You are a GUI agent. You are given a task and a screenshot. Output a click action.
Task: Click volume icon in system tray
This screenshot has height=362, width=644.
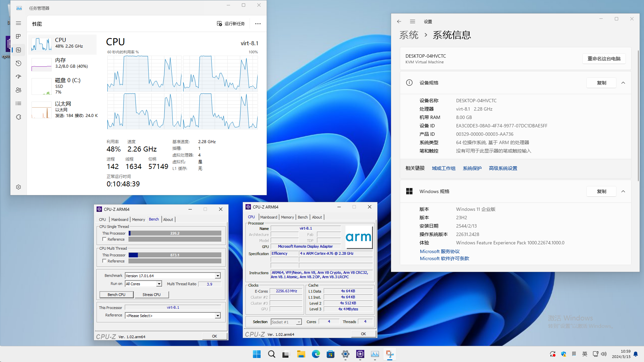(x=604, y=354)
